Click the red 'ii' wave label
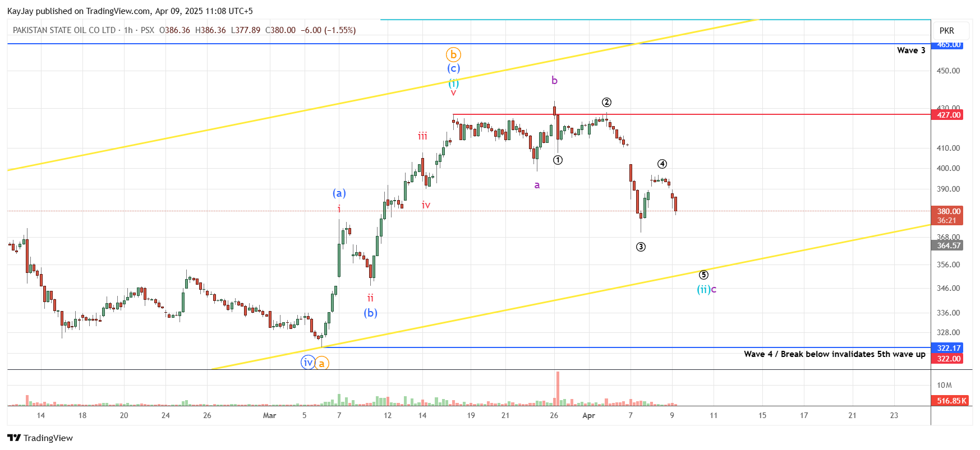This screenshot has width=980, height=450. pos(370,298)
